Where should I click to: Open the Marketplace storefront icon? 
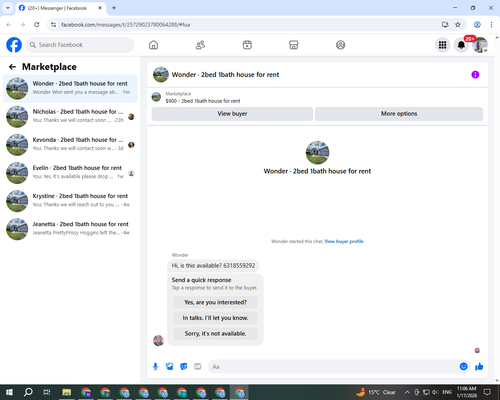pos(294,45)
